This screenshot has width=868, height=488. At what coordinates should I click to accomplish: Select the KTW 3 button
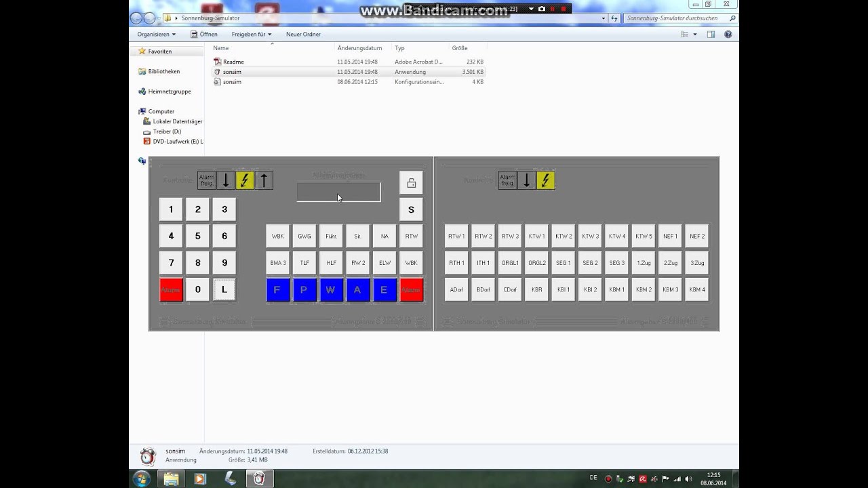tap(590, 237)
